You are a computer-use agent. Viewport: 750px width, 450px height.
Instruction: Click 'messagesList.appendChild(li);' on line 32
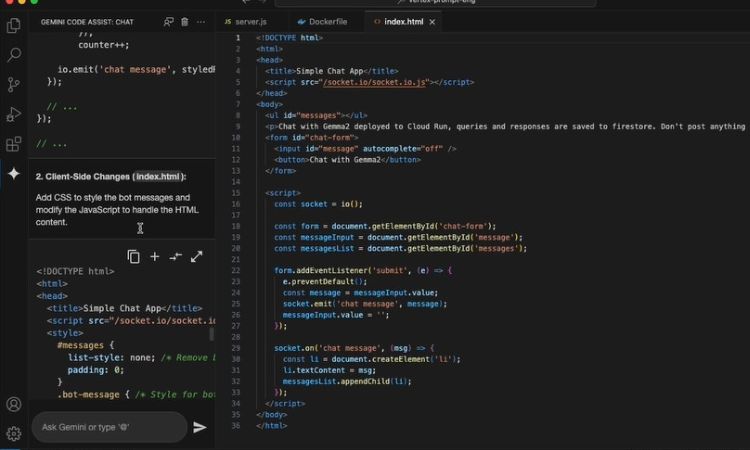point(347,382)
